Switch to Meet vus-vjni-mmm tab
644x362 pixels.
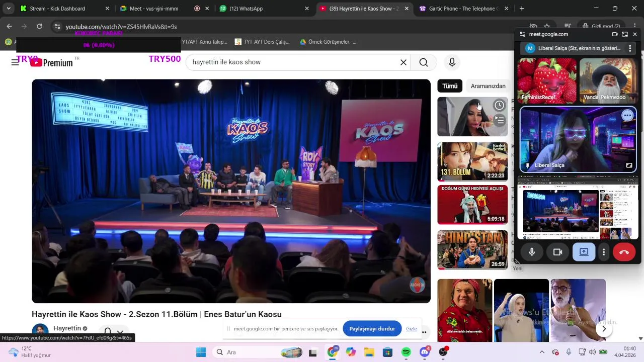coord(164,9)
